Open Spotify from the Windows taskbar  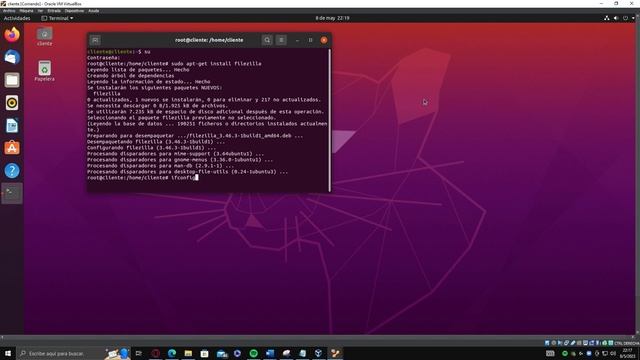[253, 353]
